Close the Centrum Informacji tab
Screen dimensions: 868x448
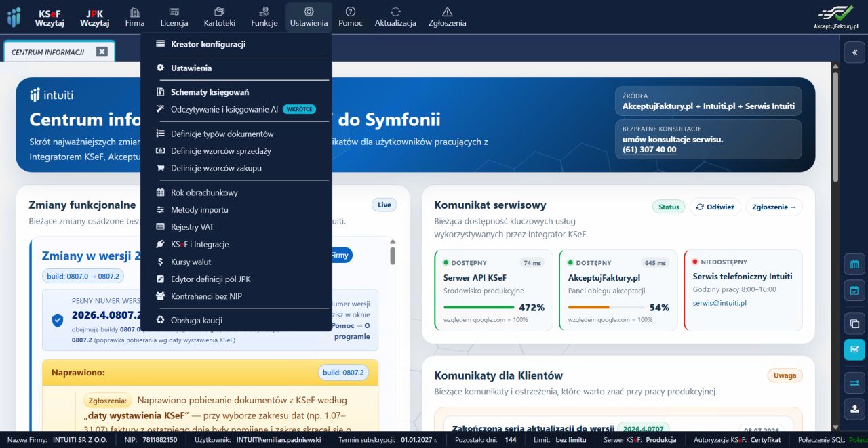pos(102,52)
